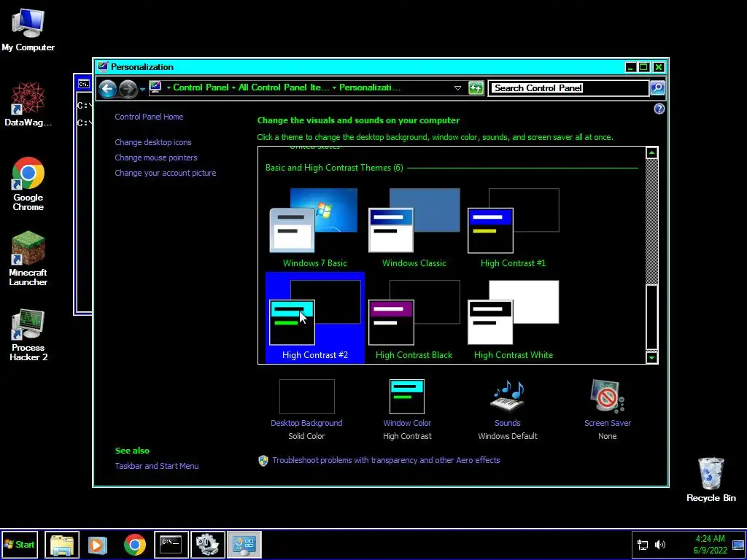Viewport: 747px width, 560px height.
Task: Open Change desktop icons link
Action: tap(153, 142)
